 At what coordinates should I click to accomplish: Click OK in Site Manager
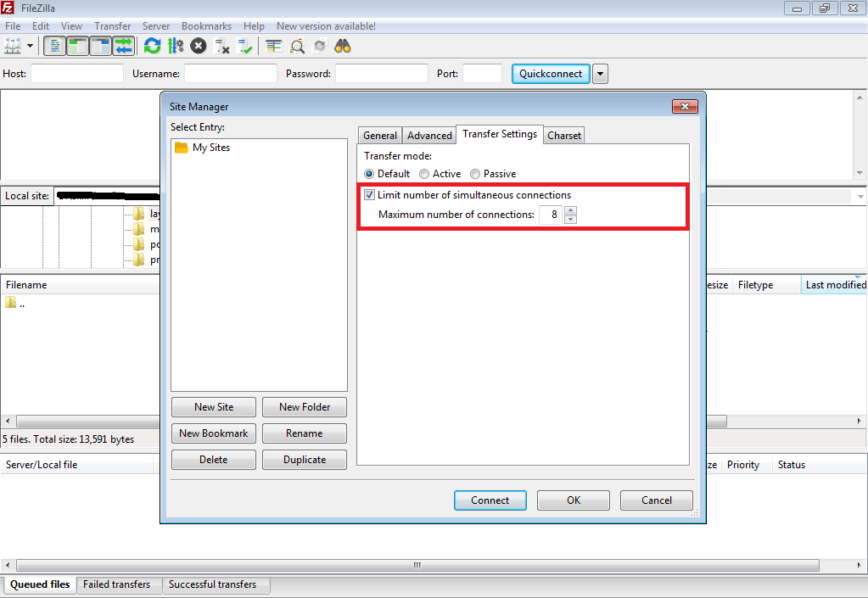pos(574,500)
